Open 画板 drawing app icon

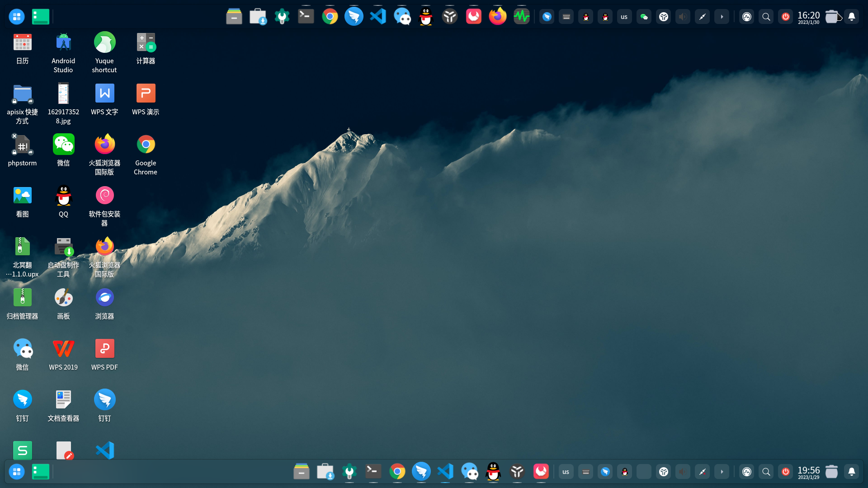(x=63, y=298)
